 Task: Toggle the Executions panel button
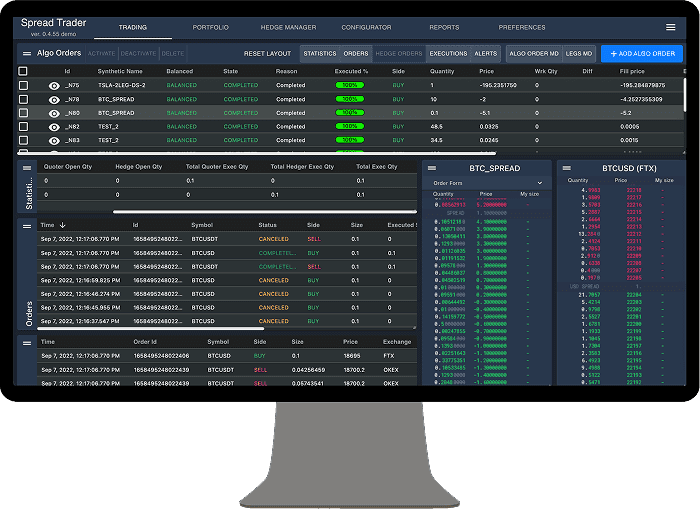448,53
